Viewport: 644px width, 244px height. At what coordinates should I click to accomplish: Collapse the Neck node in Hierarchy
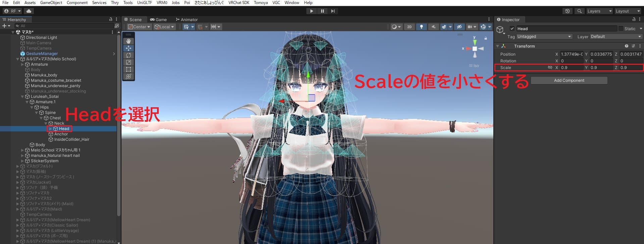pos(46,123)
